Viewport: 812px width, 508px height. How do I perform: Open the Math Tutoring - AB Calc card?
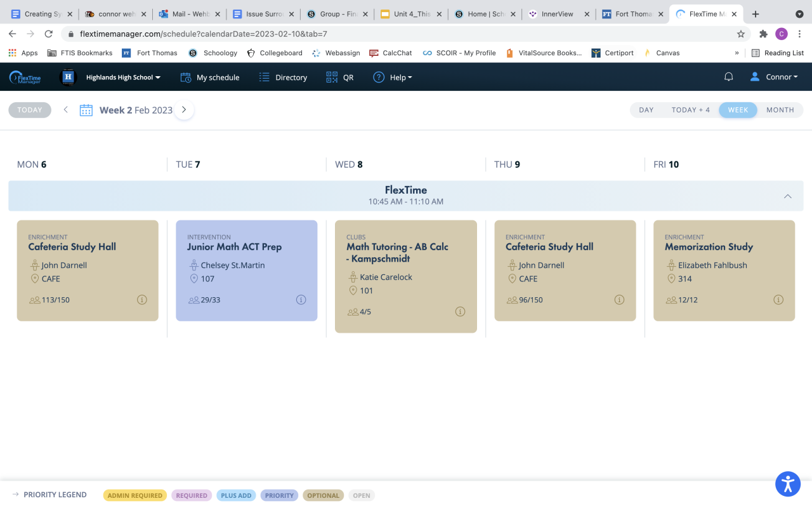(x=406, y=276)
